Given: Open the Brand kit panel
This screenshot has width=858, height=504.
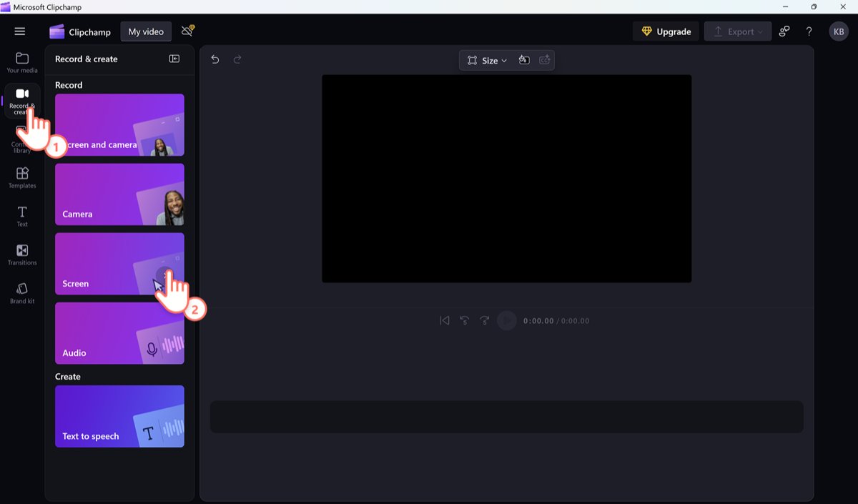Looking at the screenshot, I should (x=21, y=293).
